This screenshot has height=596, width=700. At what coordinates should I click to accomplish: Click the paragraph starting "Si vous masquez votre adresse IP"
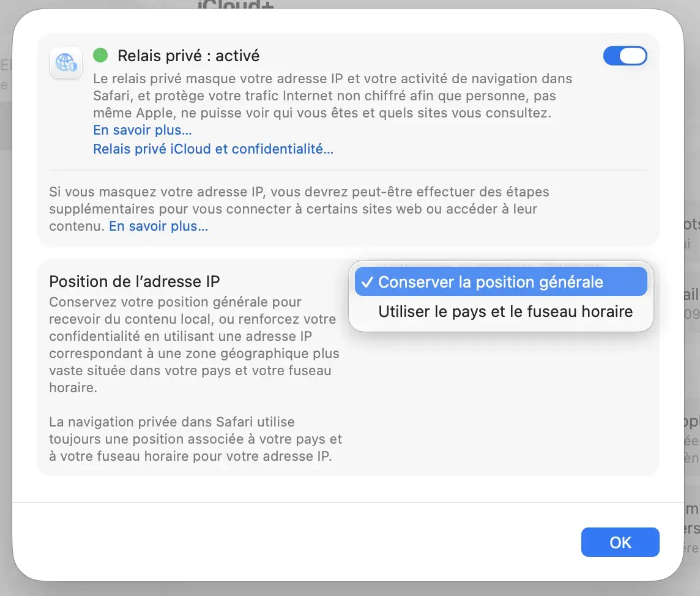299,209
